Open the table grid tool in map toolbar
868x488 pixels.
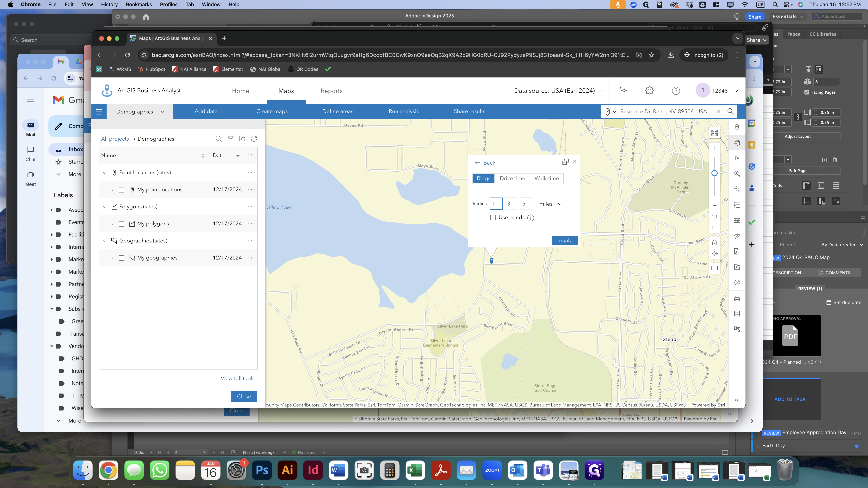coord(737,314)
